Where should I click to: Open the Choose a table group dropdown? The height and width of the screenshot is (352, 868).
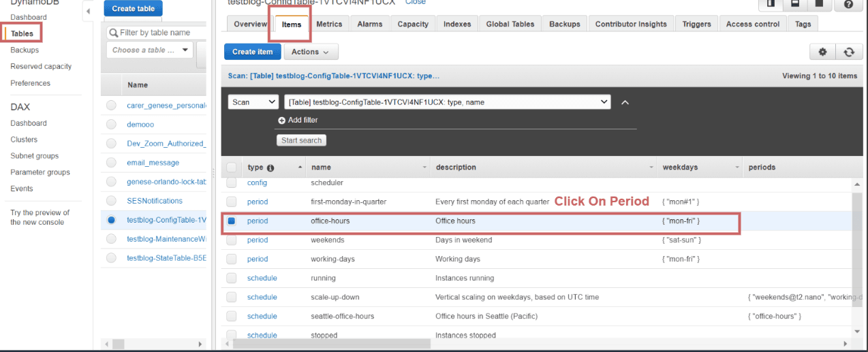click(150, 50)
